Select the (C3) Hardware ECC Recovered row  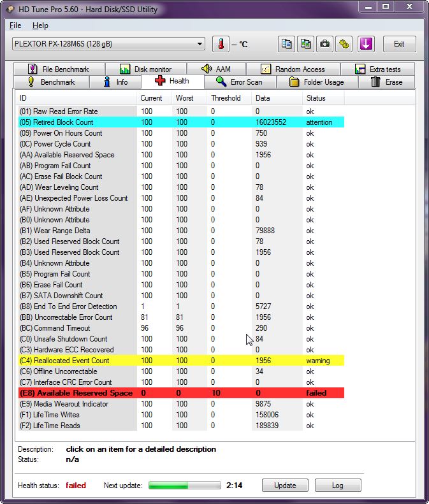(x=182, y=350)
